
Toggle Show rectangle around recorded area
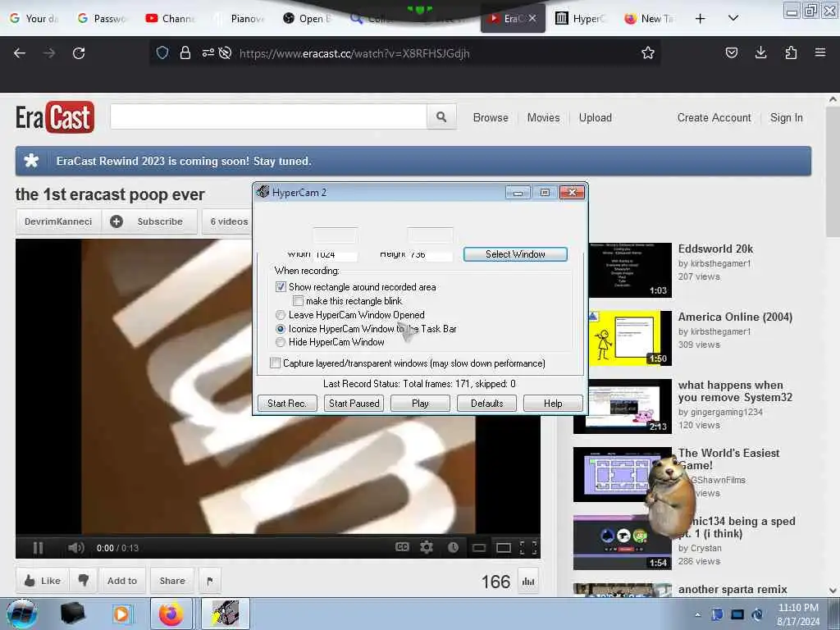(x=281, y=286)
